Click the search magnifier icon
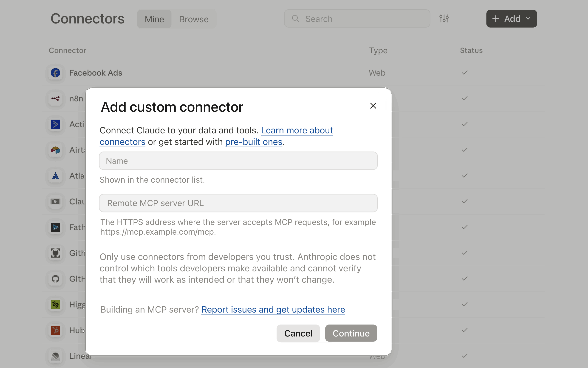The height and width of the screenshot is (368, 588). click(295, 18)
